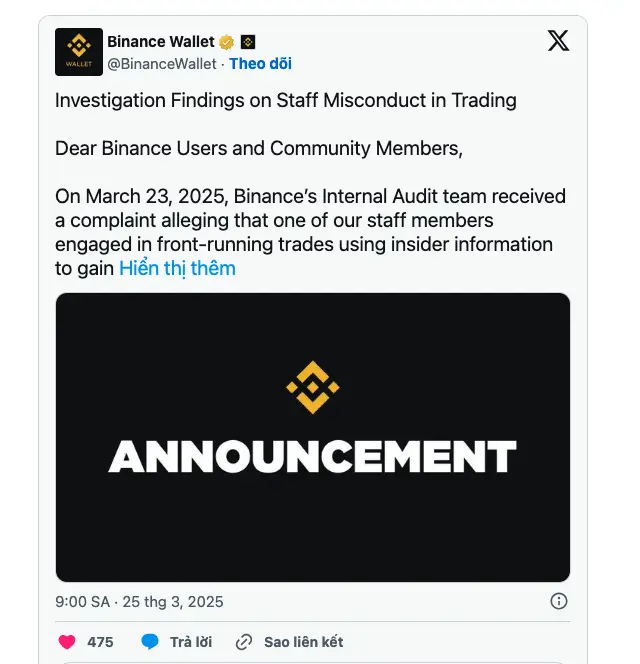Viewport: 640px width, 664px height.
Task: Click the Sao liên kết label
Action: point(303,642)
